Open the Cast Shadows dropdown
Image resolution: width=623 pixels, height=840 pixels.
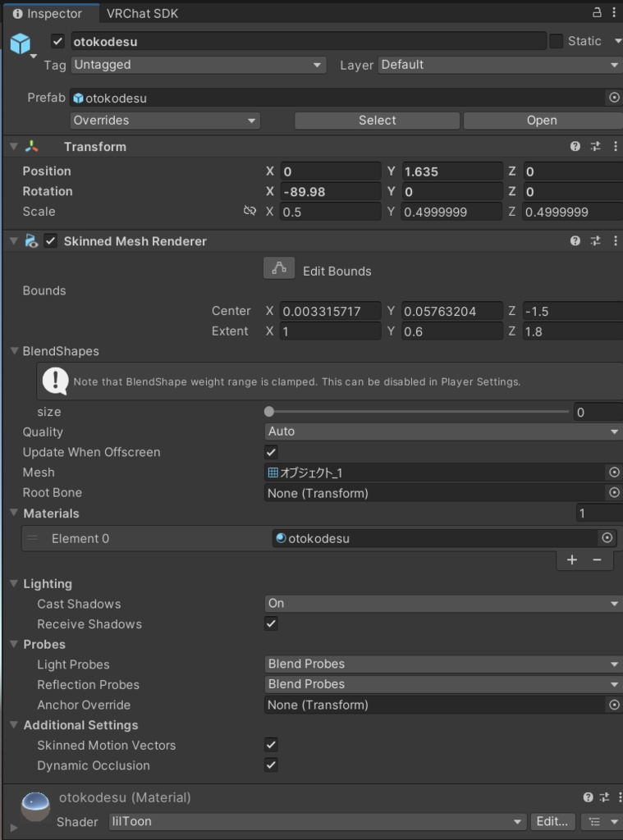pos(442,604)
